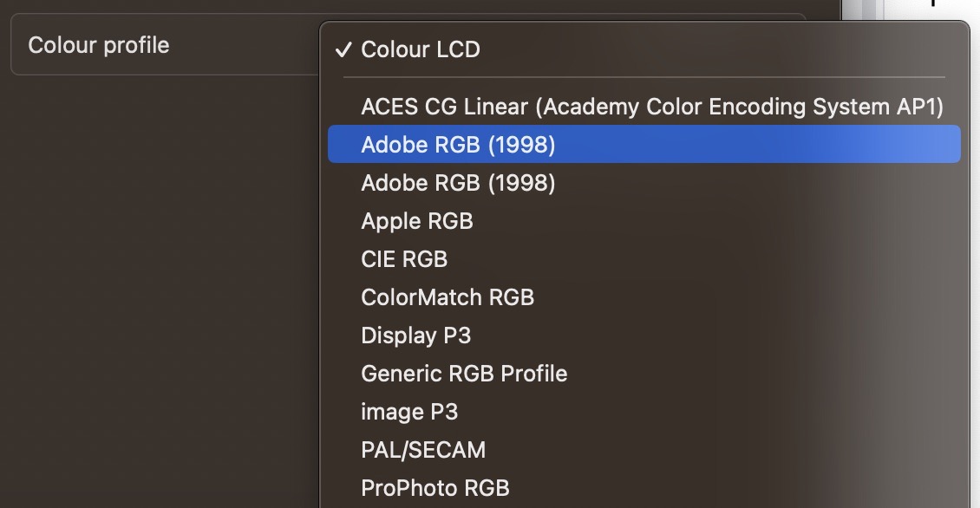Image resolution: width=980 pixels, height=508 pixels.
Task: Choose PAL/SECAM colour profile
Action: pos(644,450)
